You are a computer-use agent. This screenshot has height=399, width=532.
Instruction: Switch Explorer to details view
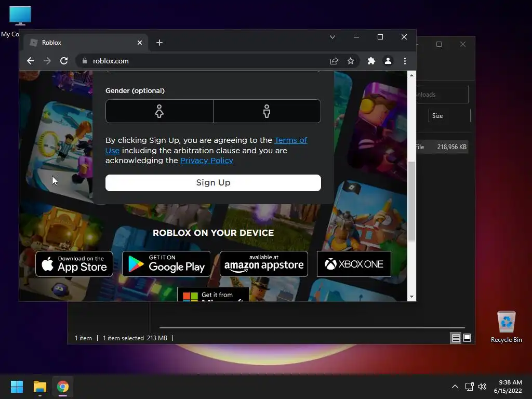click(x=456, y=338)
